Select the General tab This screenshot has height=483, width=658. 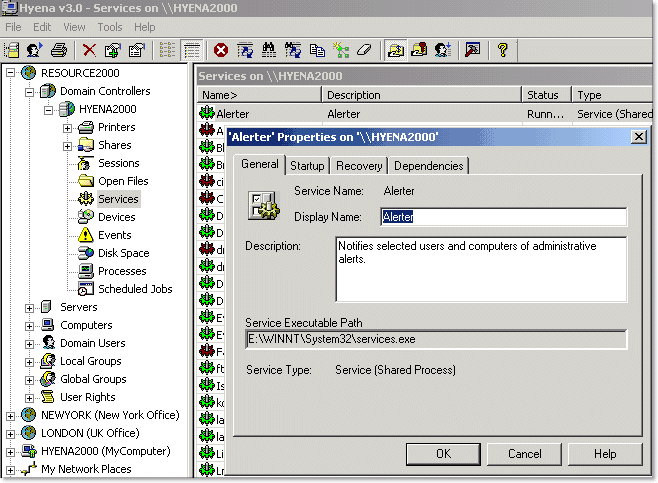point(259,164)
